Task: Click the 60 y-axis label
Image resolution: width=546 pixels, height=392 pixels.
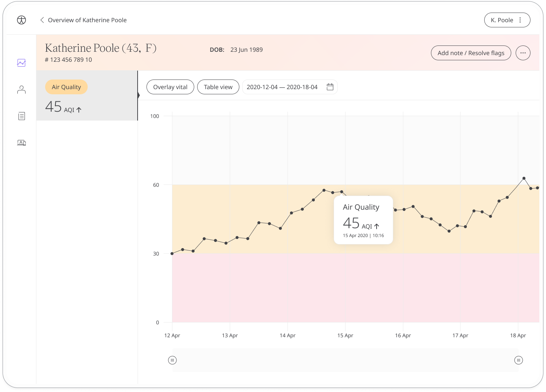Action: (x=156, y=185)
